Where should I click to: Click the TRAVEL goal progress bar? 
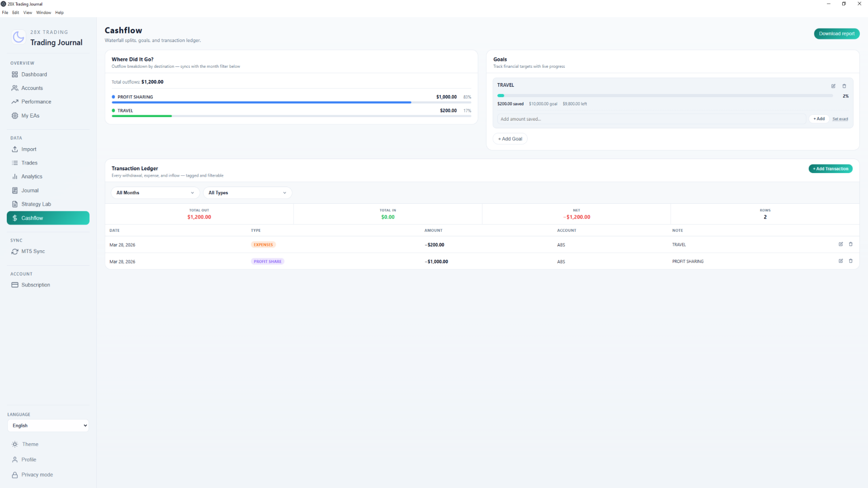click(665, 96)
